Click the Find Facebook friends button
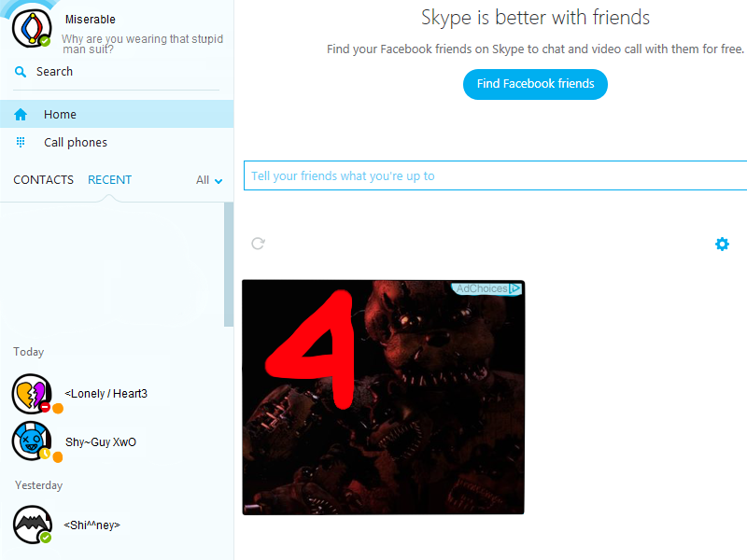This screenshot has height=560, width=747. click(535, 84)
